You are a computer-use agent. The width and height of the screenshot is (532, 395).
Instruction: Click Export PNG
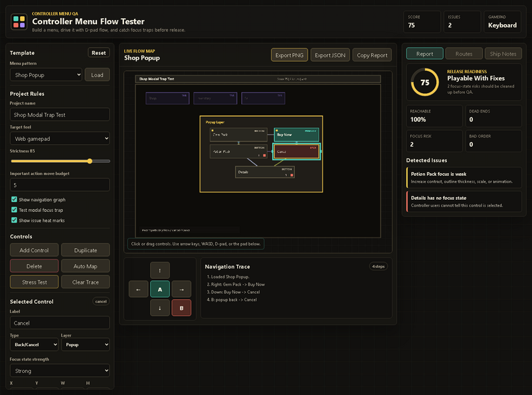289,55
